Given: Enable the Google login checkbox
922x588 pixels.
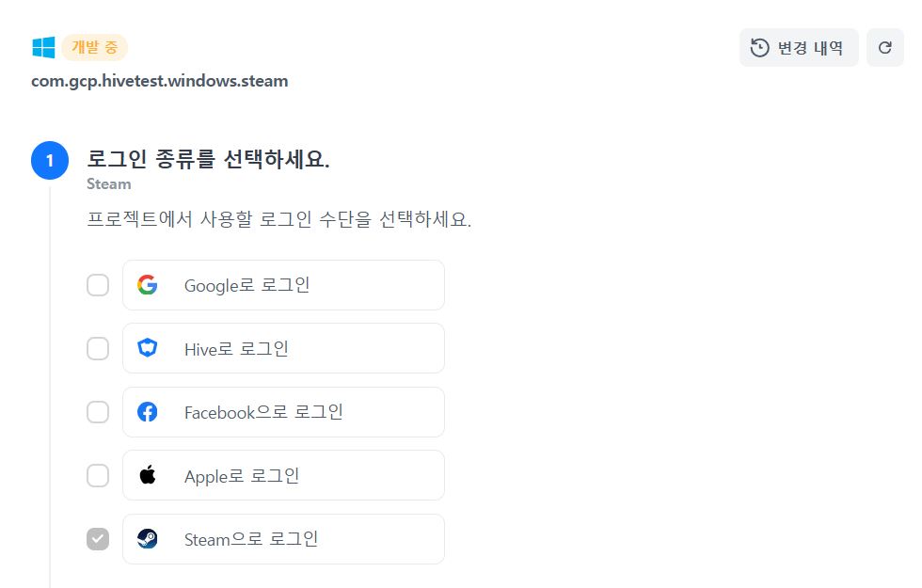Looking at the screenshot, I should 98,285.
